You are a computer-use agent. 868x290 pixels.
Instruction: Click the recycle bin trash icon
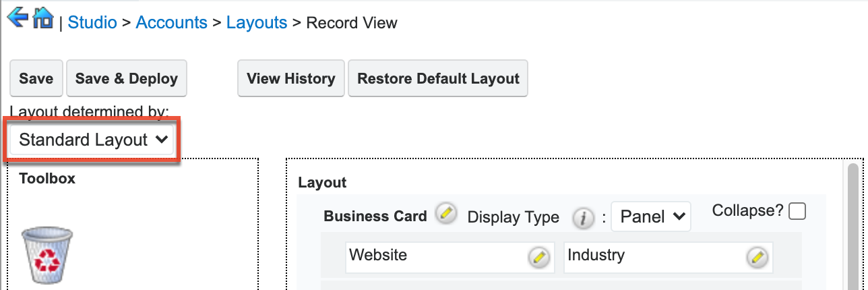click(47, 255)
